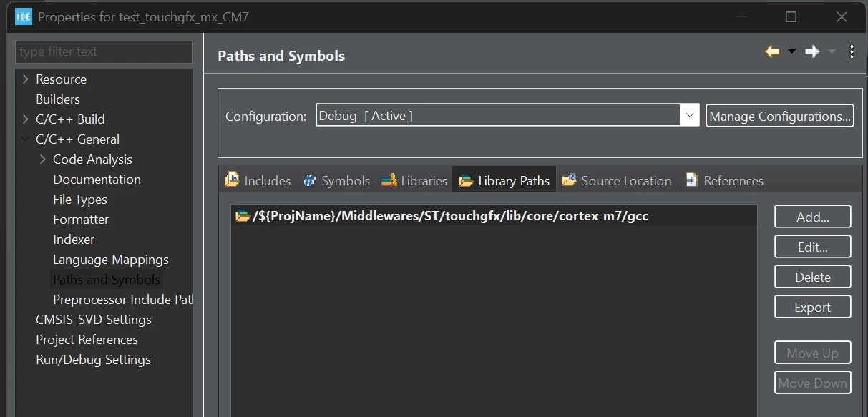The height and width of the screenshot is (417, 868).
Task: Open the Source Location tab
Action: [617, 180]
